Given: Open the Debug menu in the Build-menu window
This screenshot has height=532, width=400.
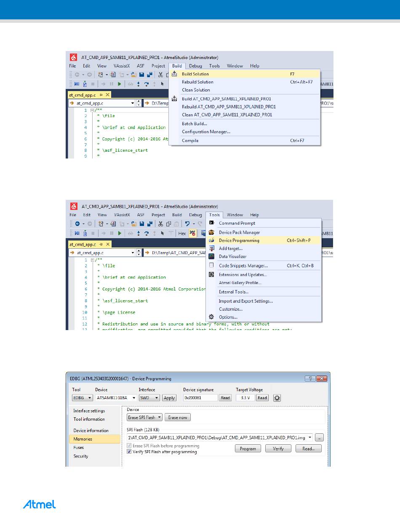Looking at the screenshot, I should [x=195, y=66].
